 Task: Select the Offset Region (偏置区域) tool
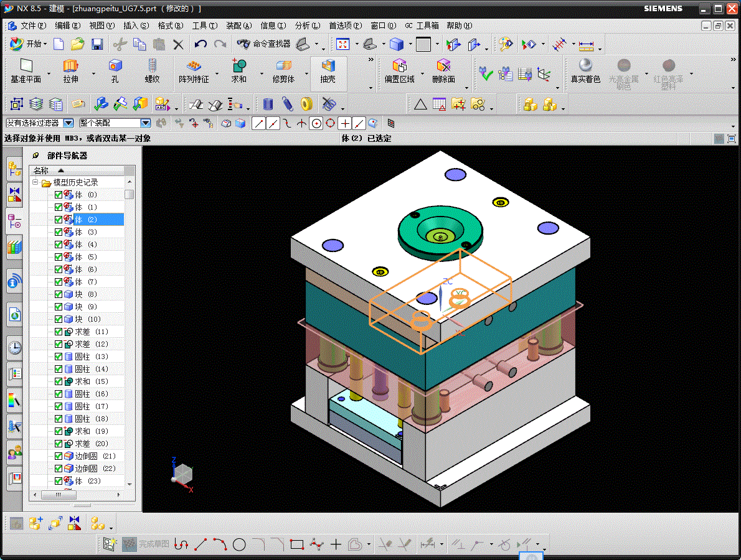399,72
